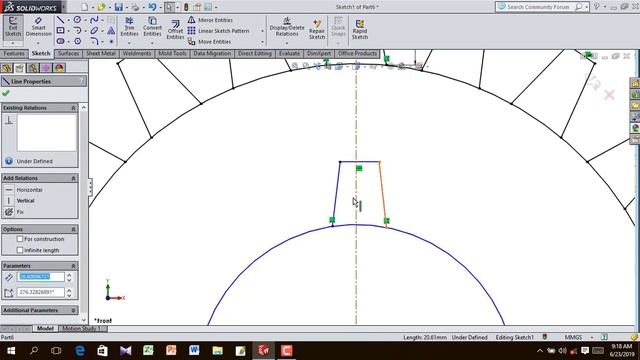Click the Exit Sketch button
This screenshot has width=640, height=360.
[13, 27]
